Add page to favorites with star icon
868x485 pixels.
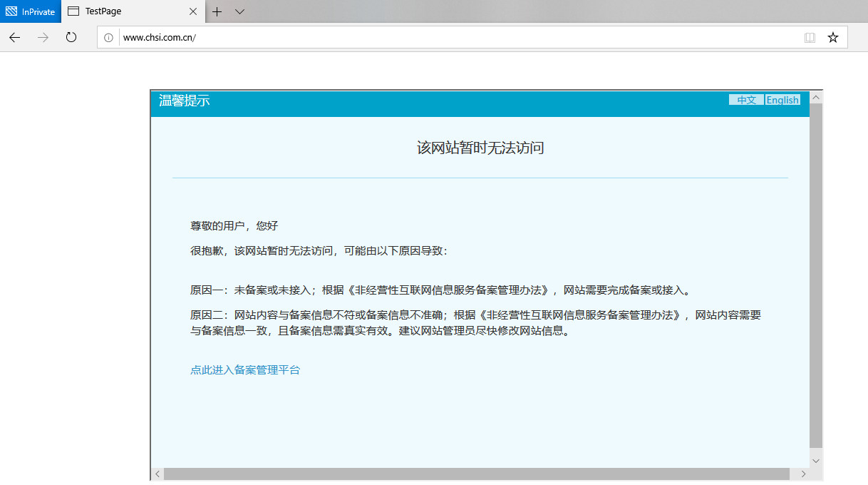832,38
